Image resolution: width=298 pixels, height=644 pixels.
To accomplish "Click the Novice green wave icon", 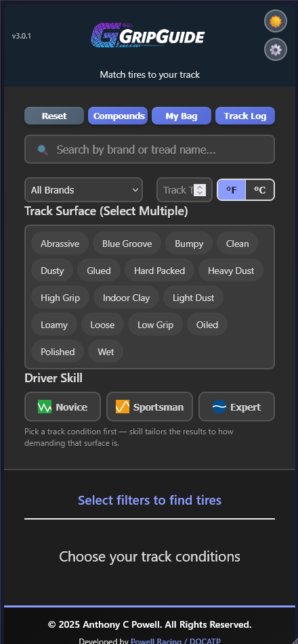I will pyautogui.click(x=45, y=407).
